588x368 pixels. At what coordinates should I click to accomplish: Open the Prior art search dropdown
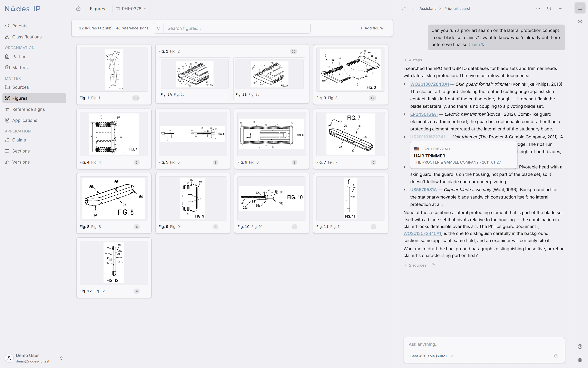[460, 9]
